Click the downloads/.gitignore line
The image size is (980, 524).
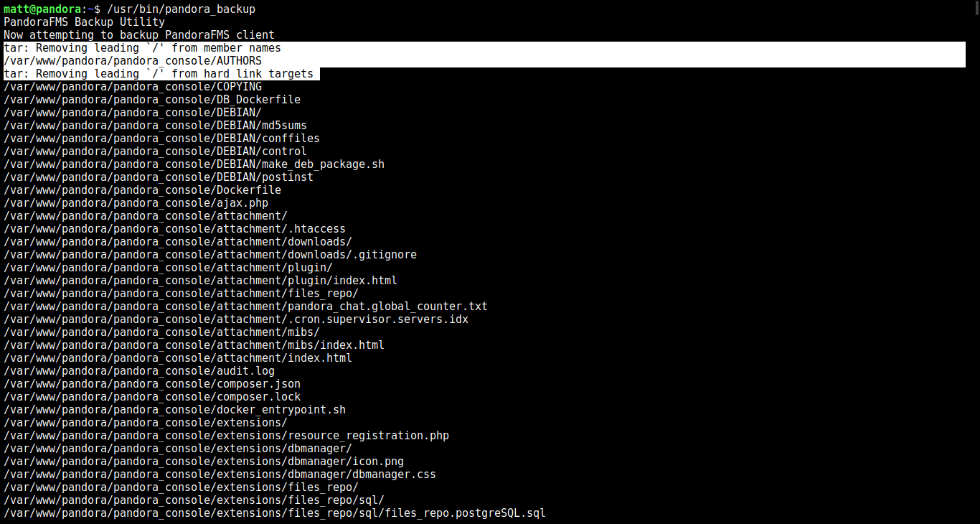coord(210,255)
